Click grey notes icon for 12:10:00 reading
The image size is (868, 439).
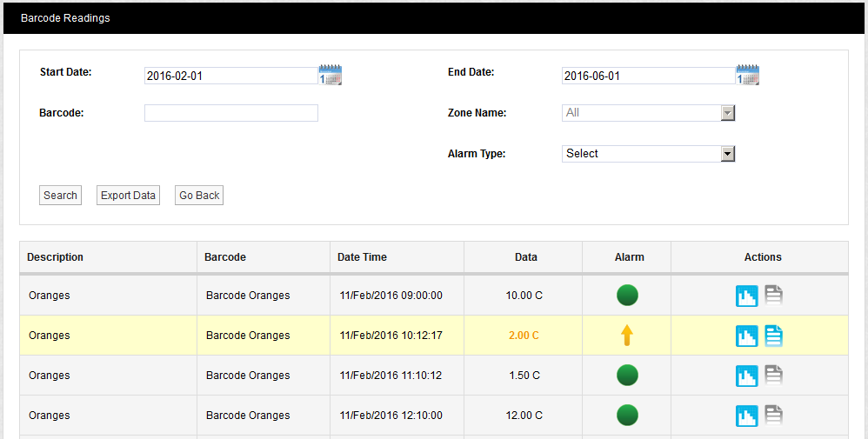pyautogui.click(x=773, y=416)
